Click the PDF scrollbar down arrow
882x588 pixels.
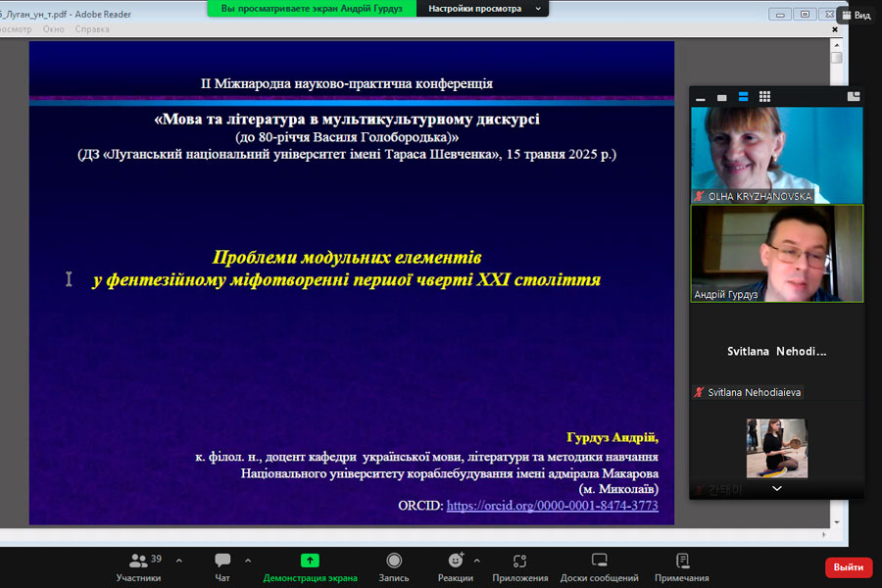tap(837, 522)
